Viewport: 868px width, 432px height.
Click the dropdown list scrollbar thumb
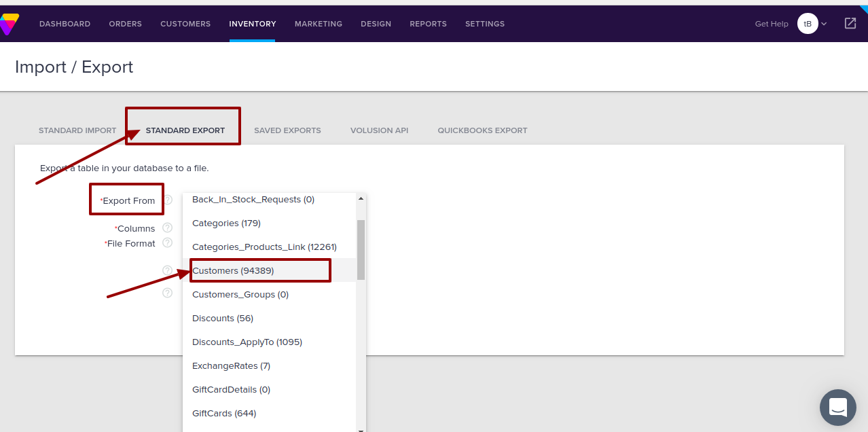[361, 249]
